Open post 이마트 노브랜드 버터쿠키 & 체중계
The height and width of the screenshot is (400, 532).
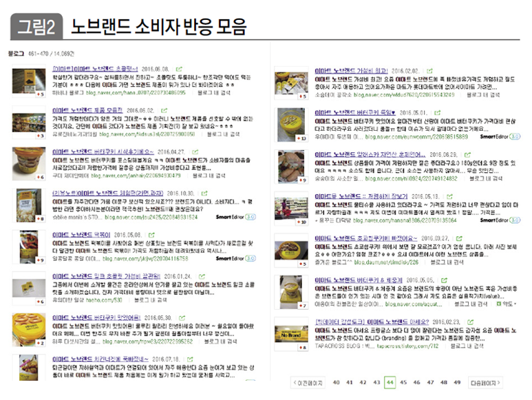359,280
